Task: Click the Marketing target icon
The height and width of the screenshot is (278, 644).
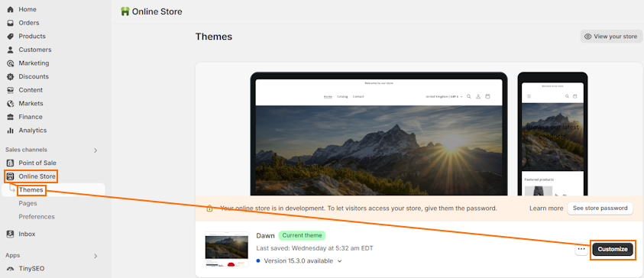Action: click(11, 63)
